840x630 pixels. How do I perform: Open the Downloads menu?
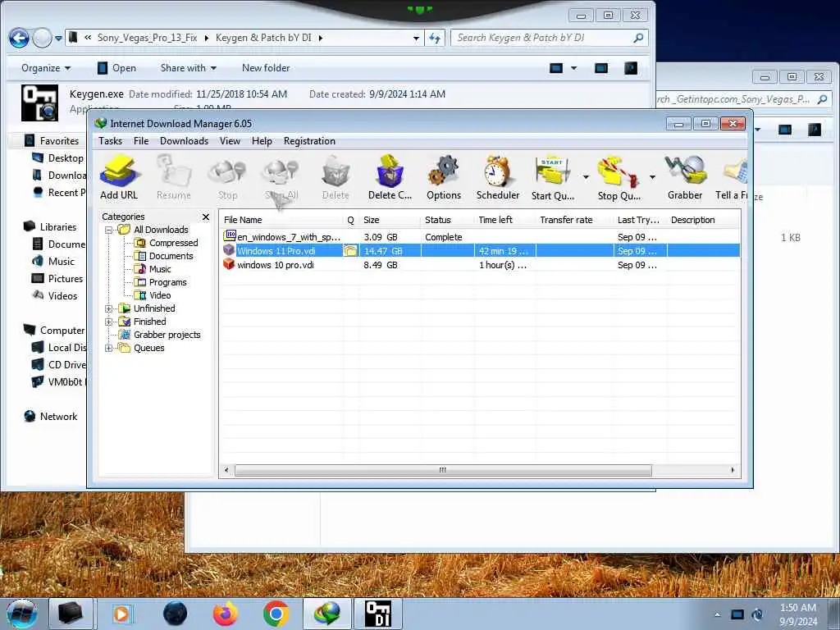click(184, 141)
